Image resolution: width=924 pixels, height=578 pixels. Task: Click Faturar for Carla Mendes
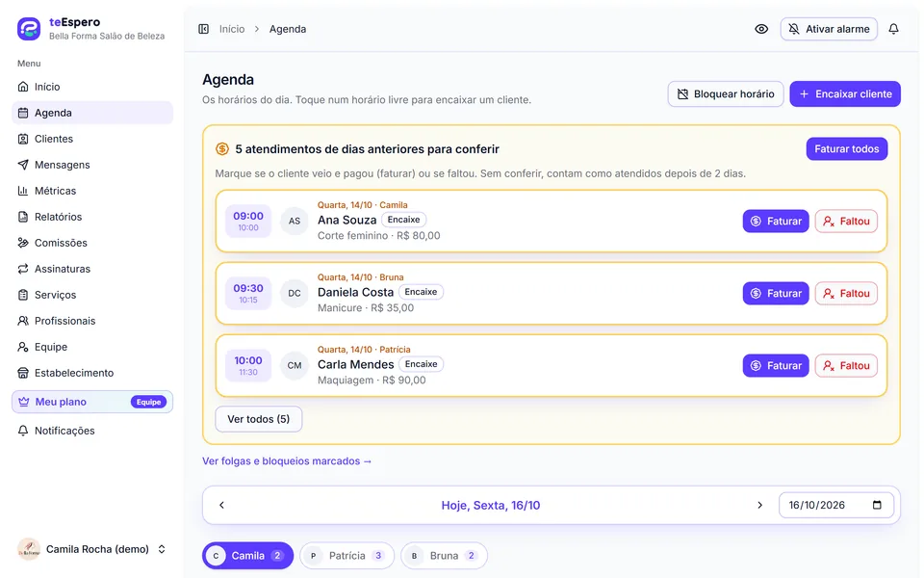[x=776, y=366]
